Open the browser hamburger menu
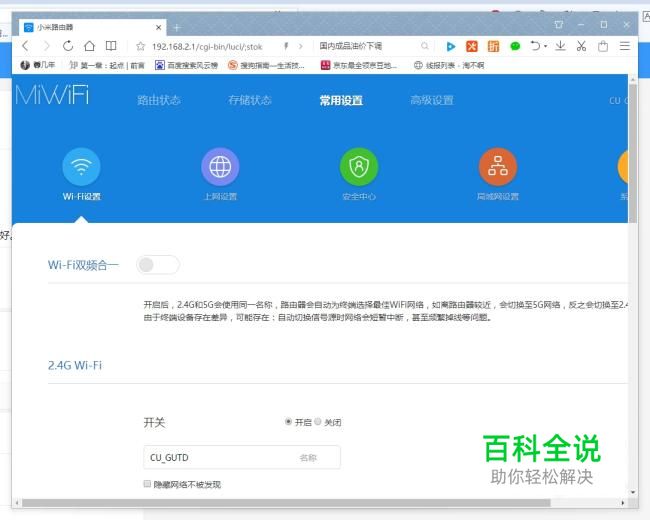The image size is (650, 520). pyautogui.click(x=625, y=46)
